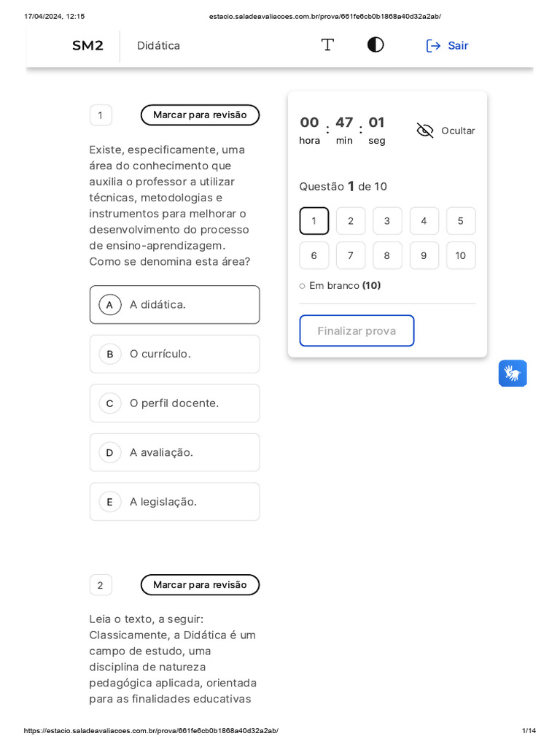Pick answer D, A avaliação

pyautogui.click(x=174, y=452)
